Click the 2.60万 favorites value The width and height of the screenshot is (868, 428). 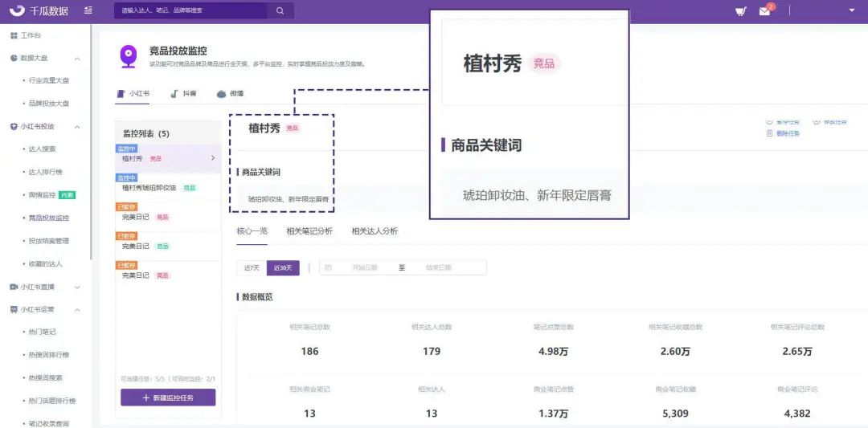tap(675, 351)
